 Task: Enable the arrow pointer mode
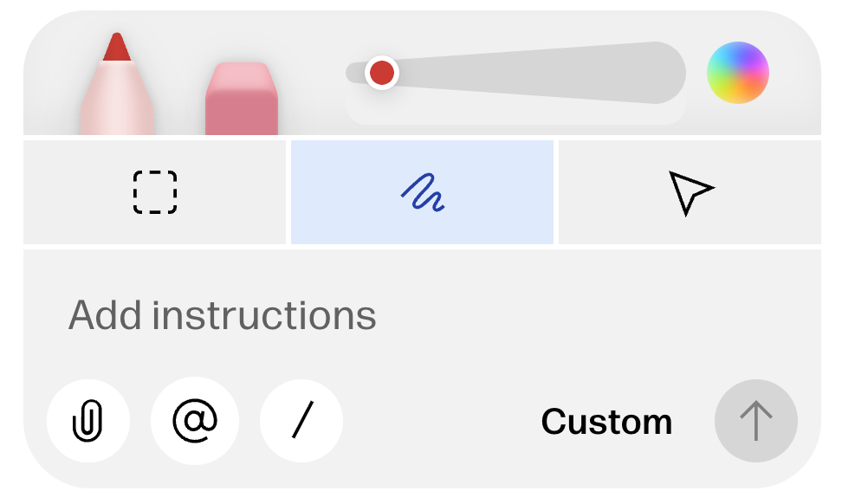[x=690, y=192]
